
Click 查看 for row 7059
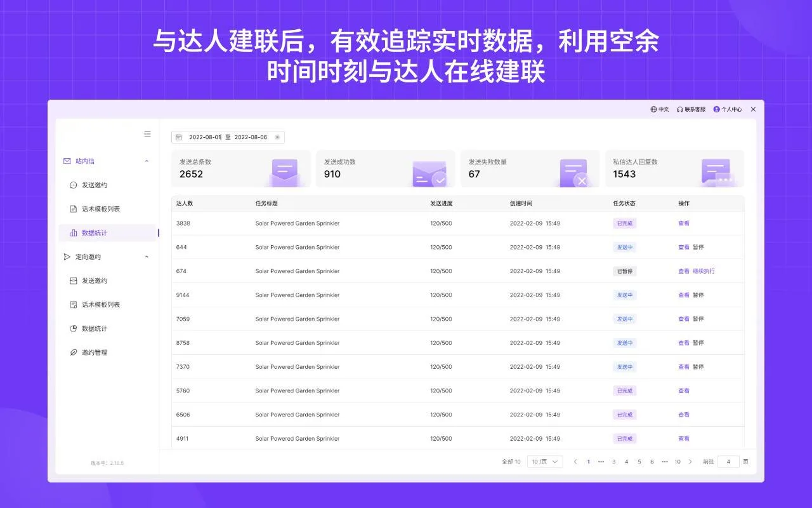coord(684,319)
